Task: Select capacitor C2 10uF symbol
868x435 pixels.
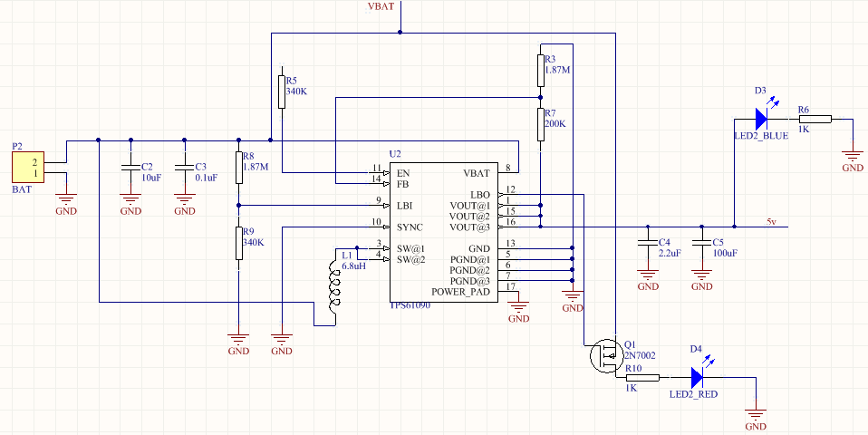Action: tap(130, 168)
